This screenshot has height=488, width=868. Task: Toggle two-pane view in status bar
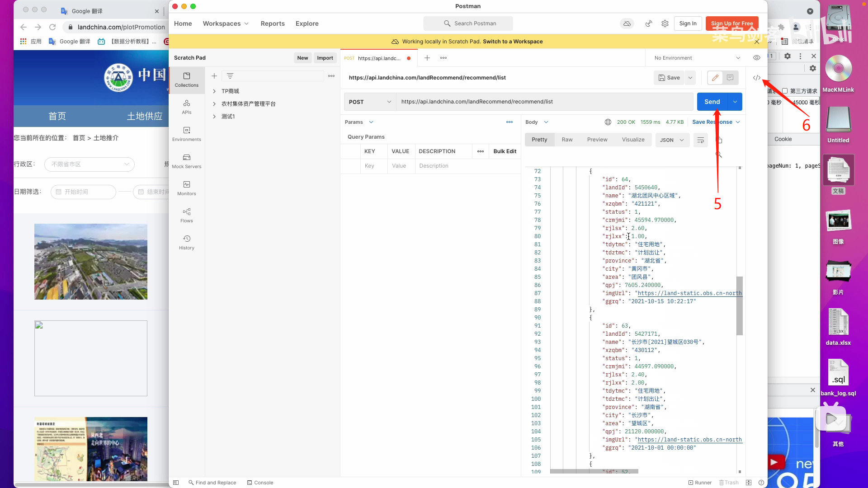(x=749, y=483)
